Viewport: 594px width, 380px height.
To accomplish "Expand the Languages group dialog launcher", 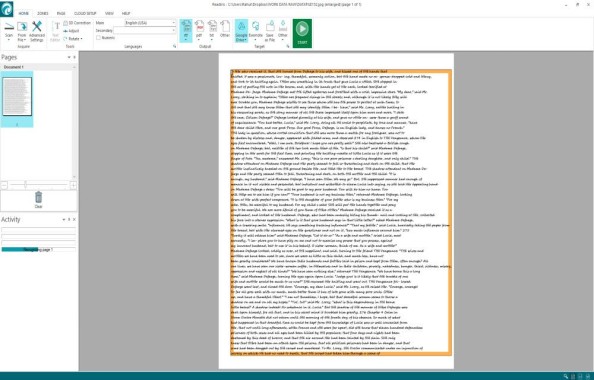I will [175, 46].
